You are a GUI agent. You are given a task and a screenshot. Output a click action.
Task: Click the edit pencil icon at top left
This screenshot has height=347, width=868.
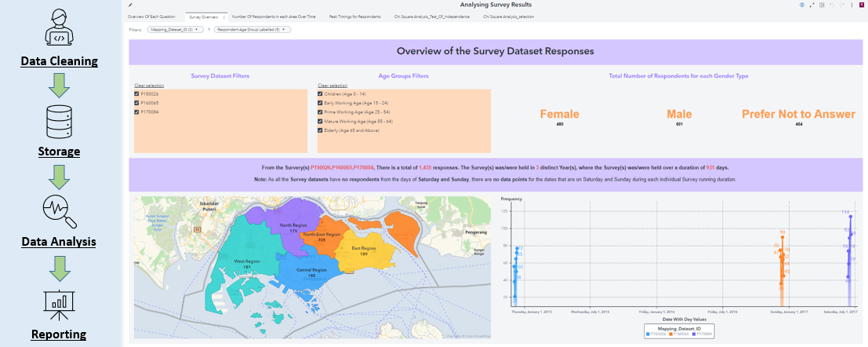coord(130,5)
